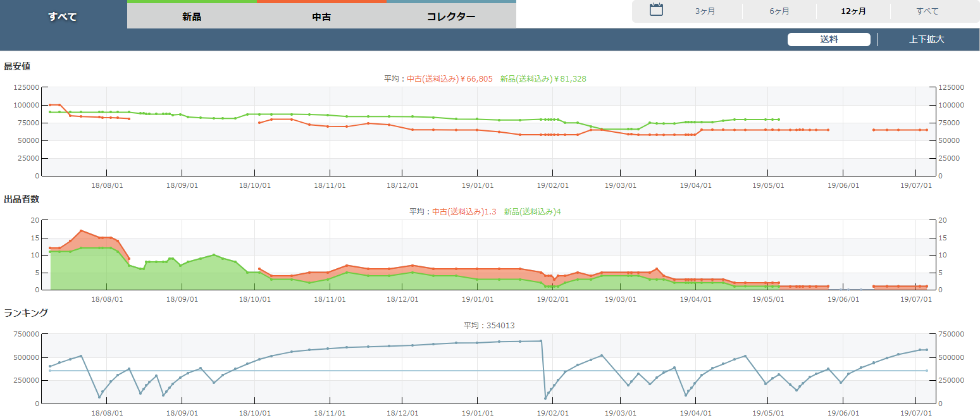Screen dimensions: 980x420
Task: Toggle the 送料 shipping option
Action: [829, 39]
